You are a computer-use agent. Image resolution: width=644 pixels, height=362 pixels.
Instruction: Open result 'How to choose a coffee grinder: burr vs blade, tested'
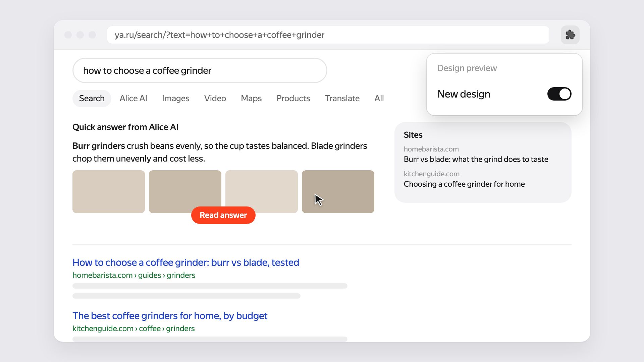186,262
